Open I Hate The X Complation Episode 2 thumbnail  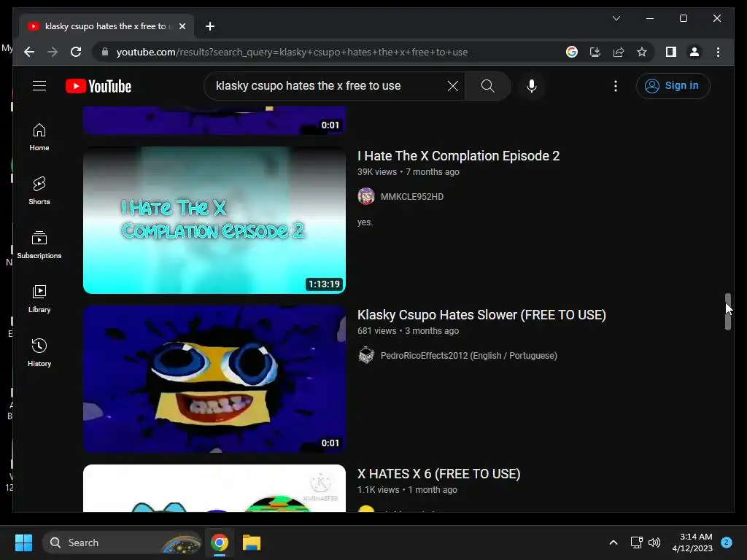click(x=214, y=220)
